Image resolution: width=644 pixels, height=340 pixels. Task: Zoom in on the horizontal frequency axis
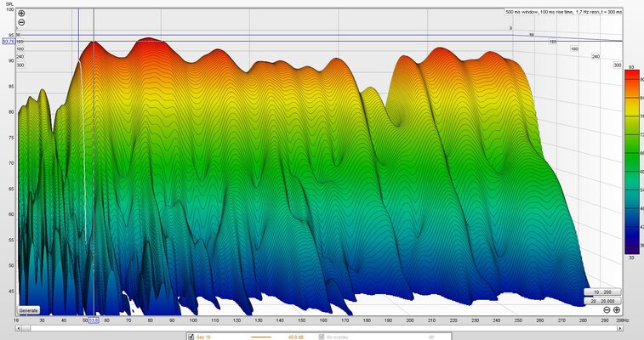(x=617, y=310)
